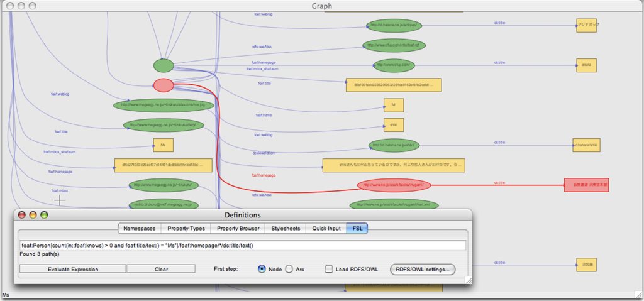The width and height of the screenshot is (644, 301).
Task: Click the yellow 'ersatz' literal node
Action: (x=586, y=65)
